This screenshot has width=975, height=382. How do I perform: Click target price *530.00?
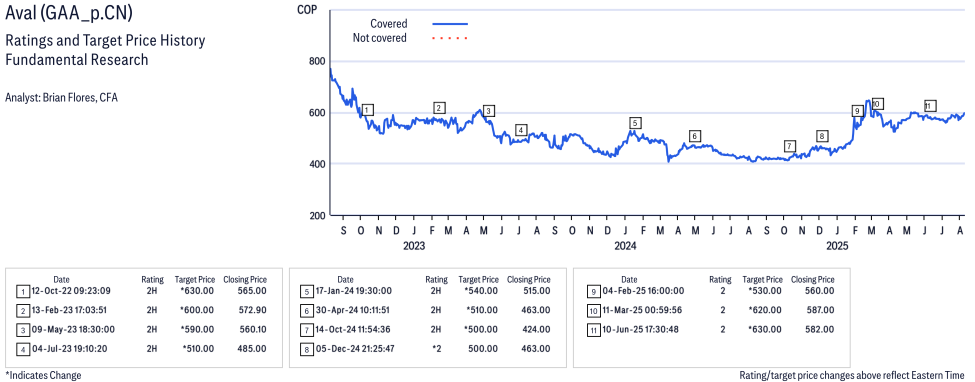(765, 291)
